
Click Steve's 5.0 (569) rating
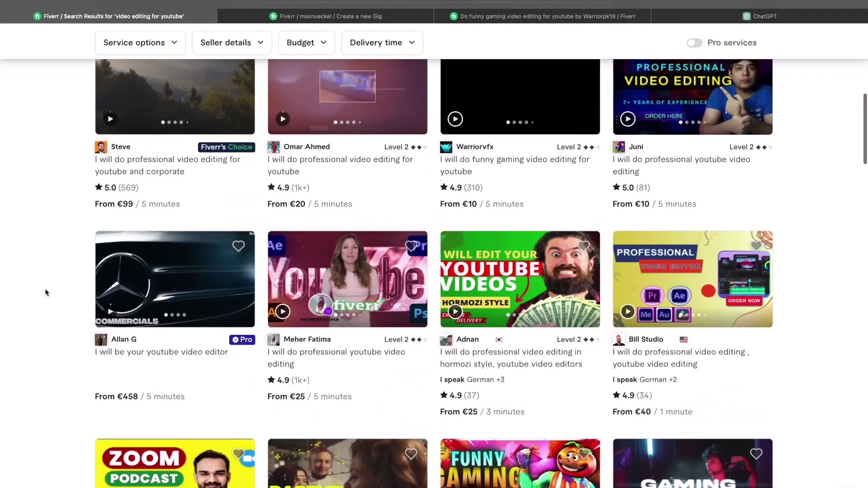117,188
